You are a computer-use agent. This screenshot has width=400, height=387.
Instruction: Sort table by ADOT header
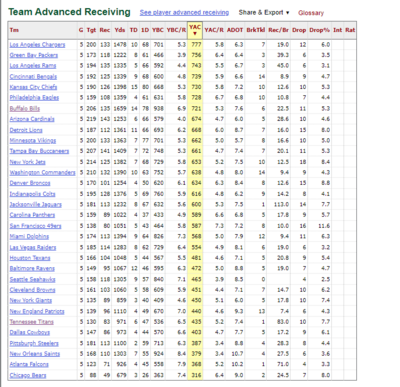235,30
